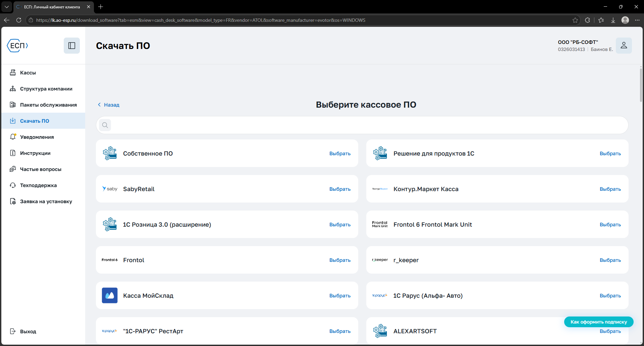Open Инструкции page

coord(35,153)
